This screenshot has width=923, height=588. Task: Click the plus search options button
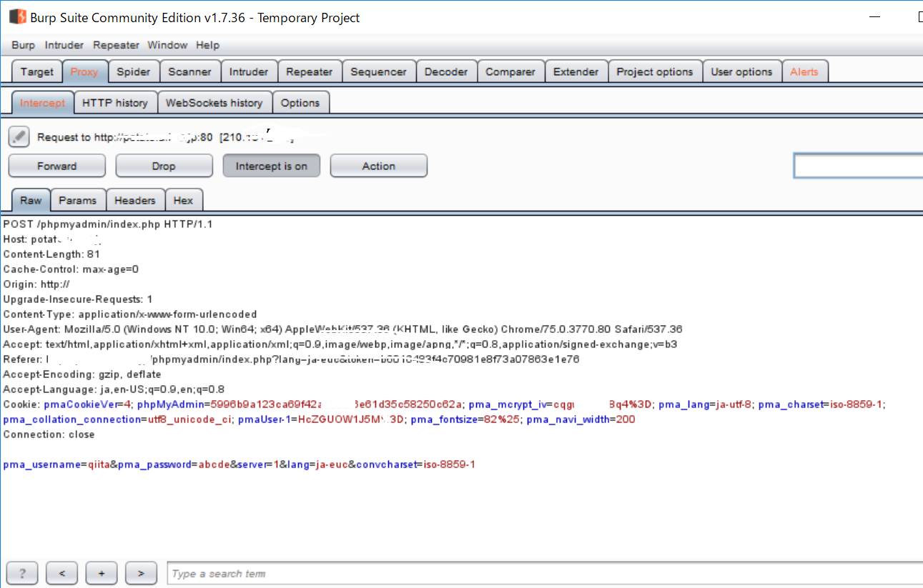click(x=102, y=573)
